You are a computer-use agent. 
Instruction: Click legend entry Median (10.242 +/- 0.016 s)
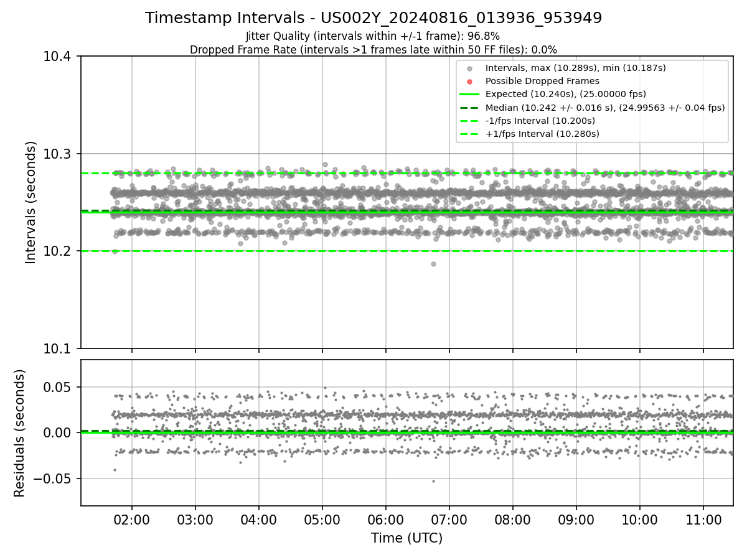[605, 108]
